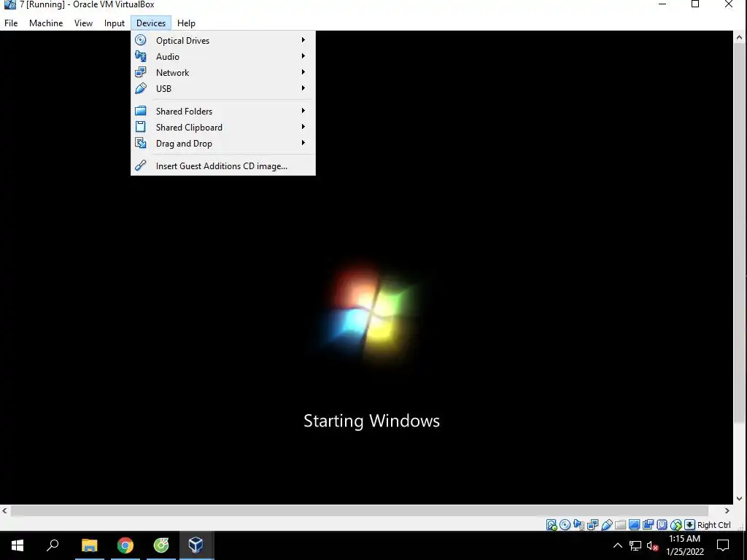Image resolution: width=747 pixels, height=560 pixels.
Task: Click the vertical scrollbar thumb
Action: click(x=739, y=233)
